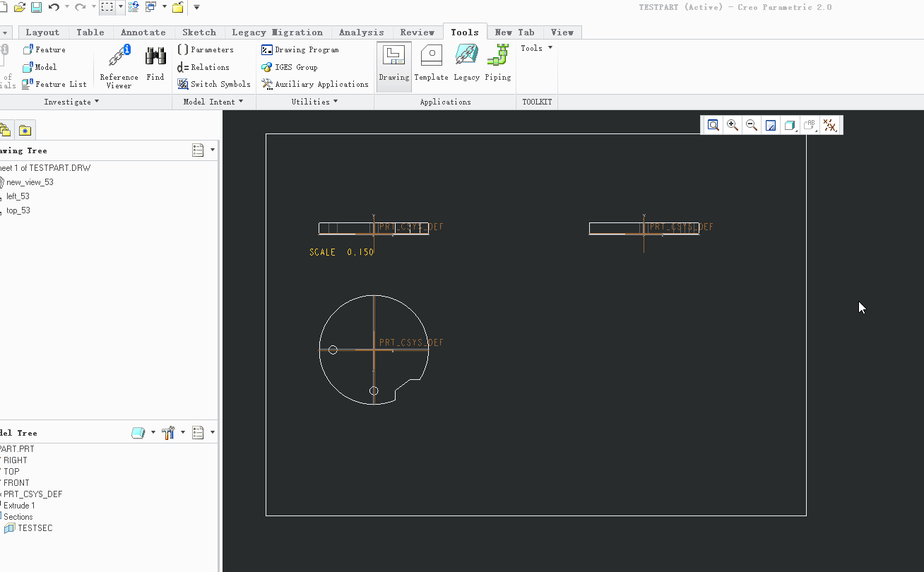Viewport: 924px width, 572px height.
Task: Select left_53 view in Drawing Tree
Action: [18, 196]
